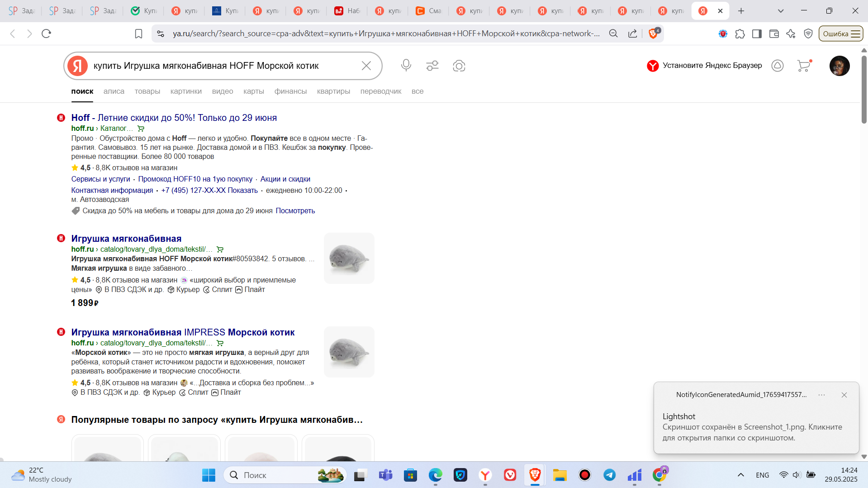The width and height of the screenshot is (868, 488).
Task: Click Посмотреть next to the discount offer
Action: pos(295,211)
